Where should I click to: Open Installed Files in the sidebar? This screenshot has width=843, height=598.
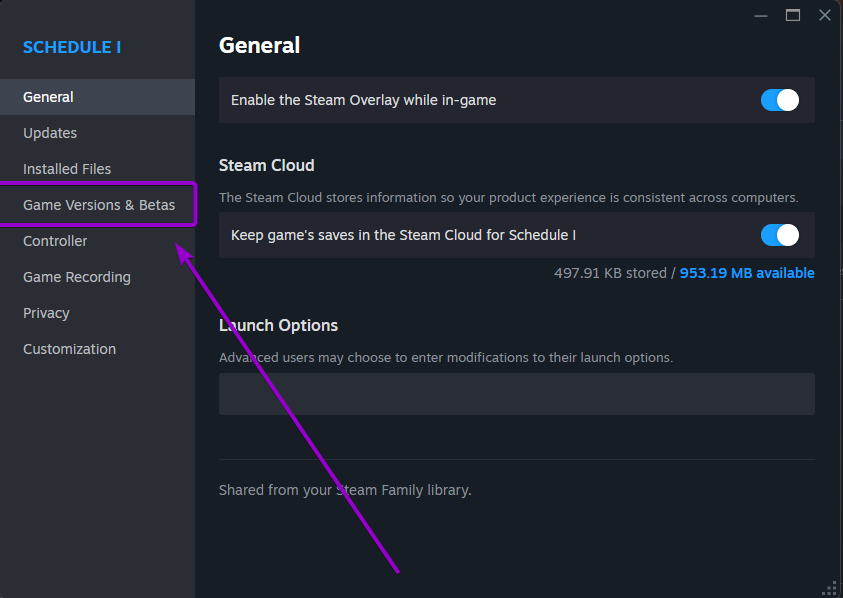click(97, 169)
